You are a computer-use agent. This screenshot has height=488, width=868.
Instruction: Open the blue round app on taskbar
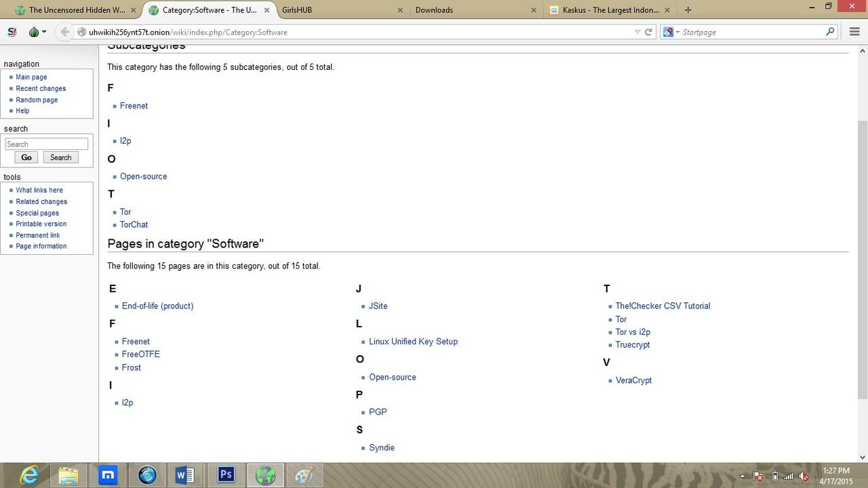coord(147,475)
